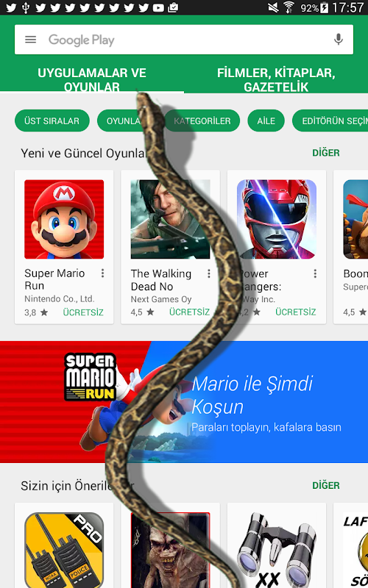Open the Super Mario Run app icon
Screen dimensions: 368x588
click(64, 219)
